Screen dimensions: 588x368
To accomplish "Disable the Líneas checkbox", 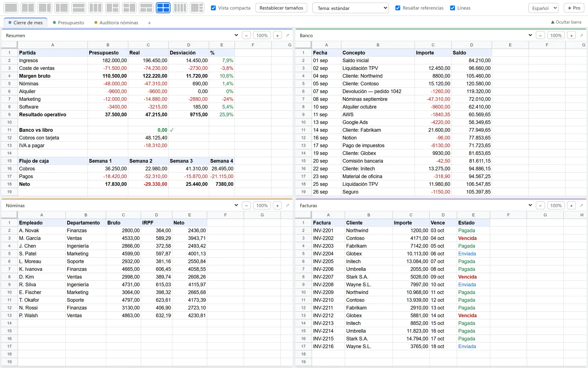I will [x=452, y=8].
